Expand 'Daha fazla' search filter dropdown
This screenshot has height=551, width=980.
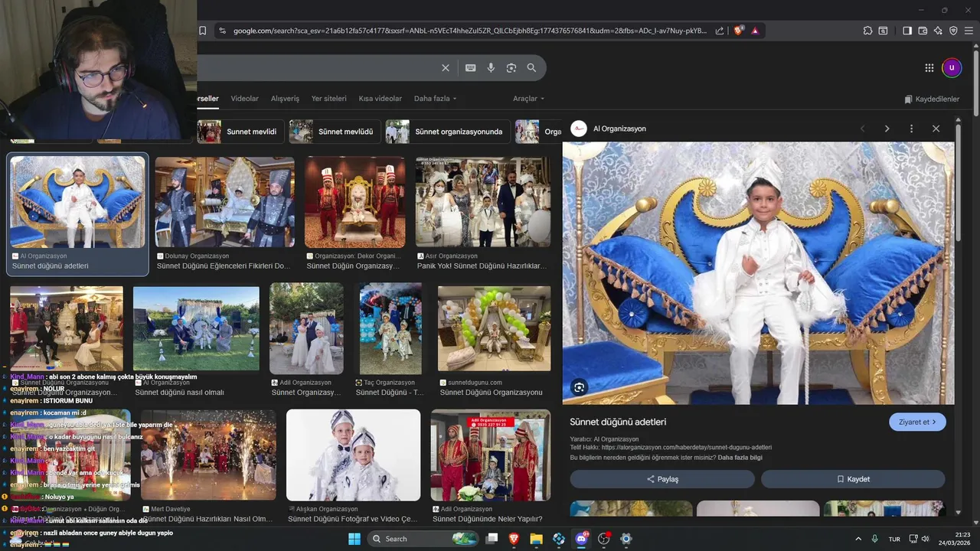pos(435,99)
